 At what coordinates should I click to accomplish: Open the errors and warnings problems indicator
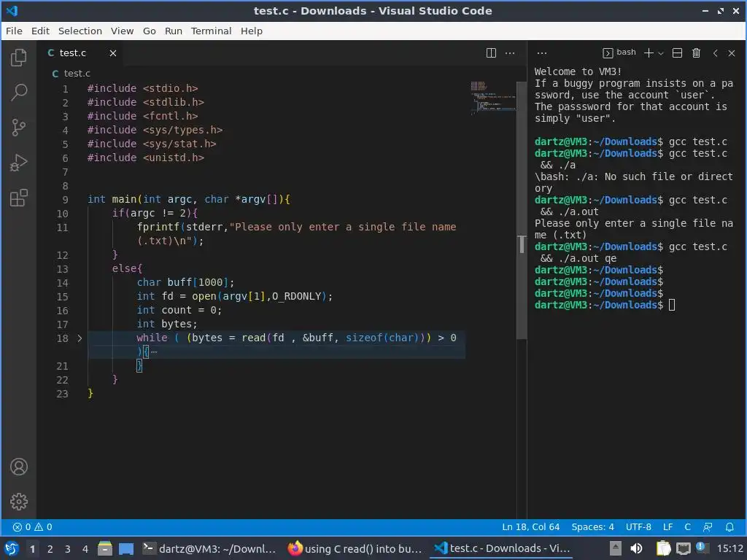click(32, 527)
